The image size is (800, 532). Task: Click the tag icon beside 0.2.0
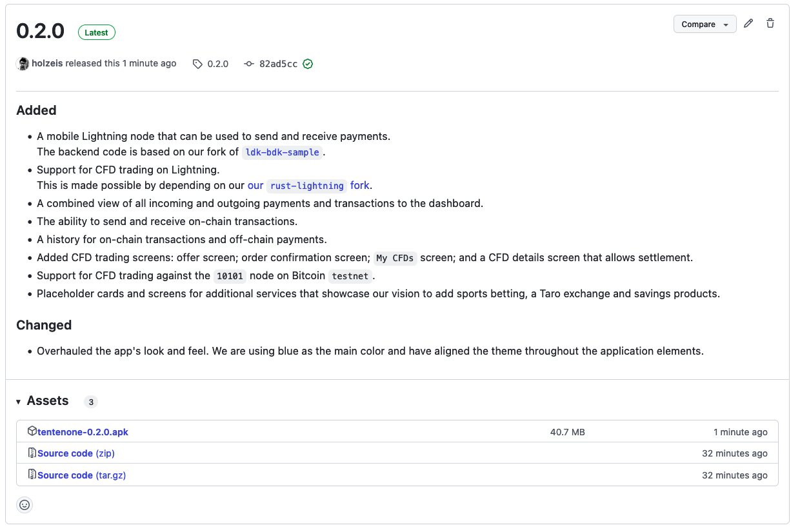coord(197,64)
